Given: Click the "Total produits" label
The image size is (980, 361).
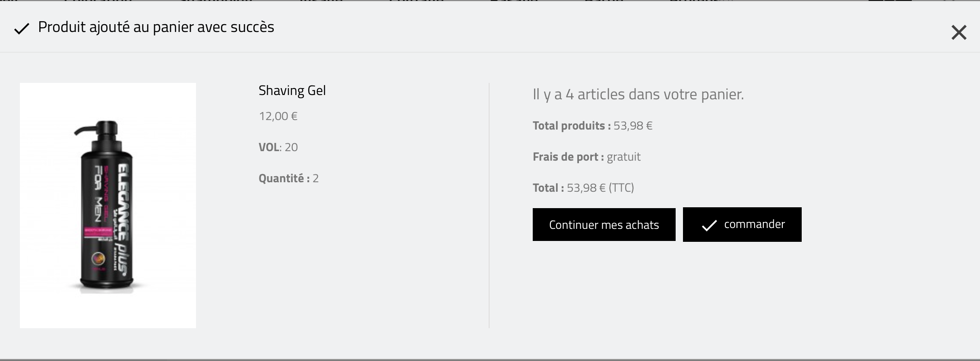Looking at the screenshot, I should (x=571, y=126).
